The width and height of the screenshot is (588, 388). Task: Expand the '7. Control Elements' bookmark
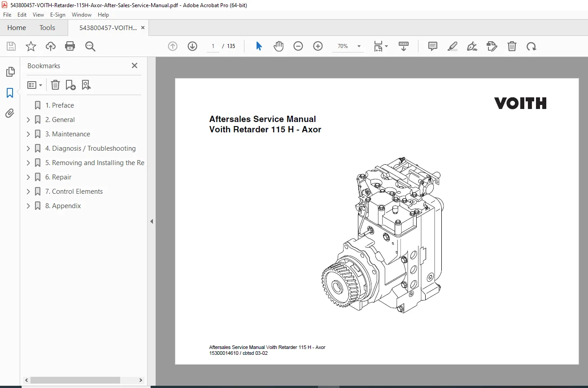point(28,192)
